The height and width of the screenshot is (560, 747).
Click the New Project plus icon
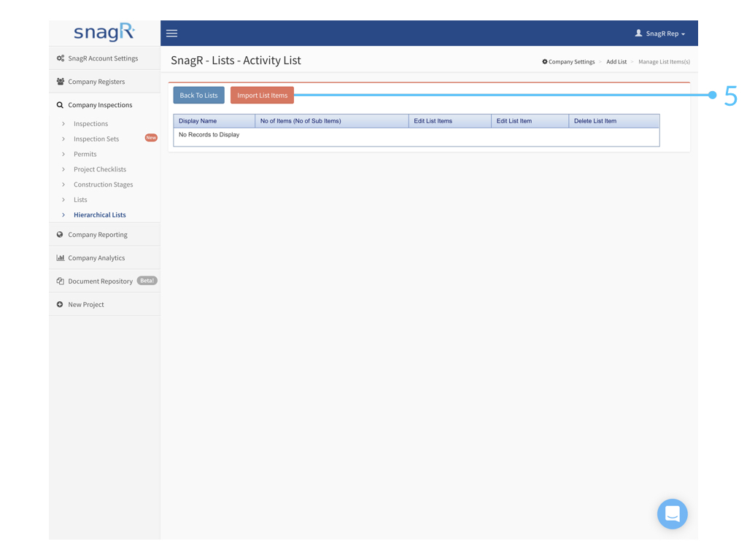coord(60,304)
